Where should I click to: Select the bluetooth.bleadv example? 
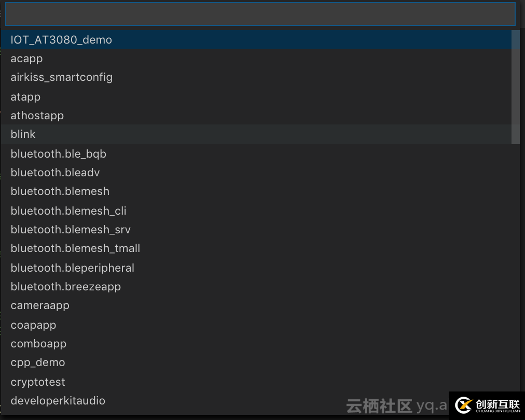tap(55, 172)
